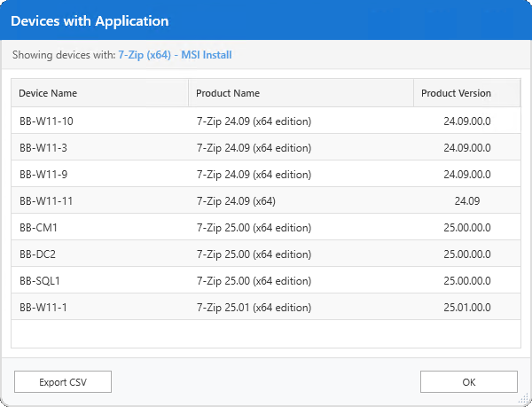
Task: Grab the dialog resize grip corner
Action: (525, 399)
